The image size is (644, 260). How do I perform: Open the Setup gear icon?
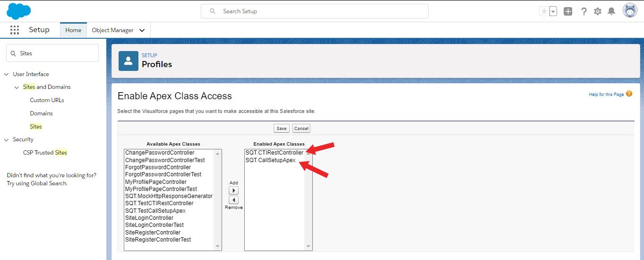coord(598,11)
